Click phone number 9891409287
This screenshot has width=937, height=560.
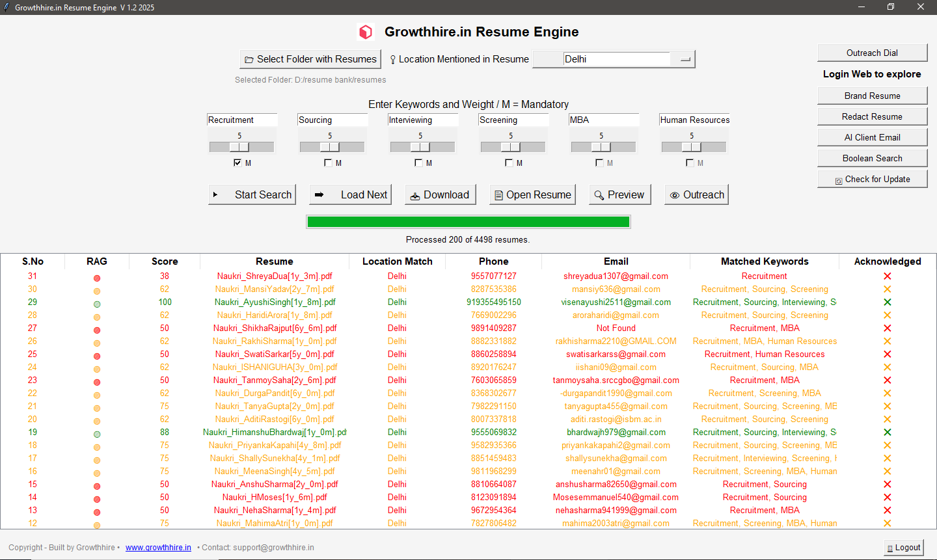pyautogui.click(x=494, y=328)
